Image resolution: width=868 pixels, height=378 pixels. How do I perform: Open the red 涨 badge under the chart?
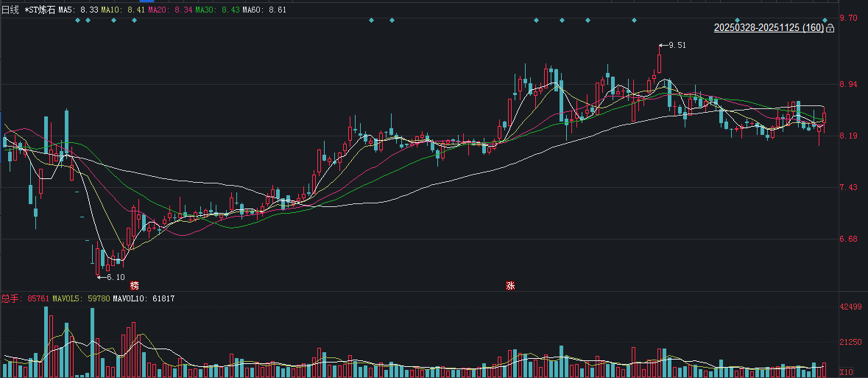(x=510, y=285)
